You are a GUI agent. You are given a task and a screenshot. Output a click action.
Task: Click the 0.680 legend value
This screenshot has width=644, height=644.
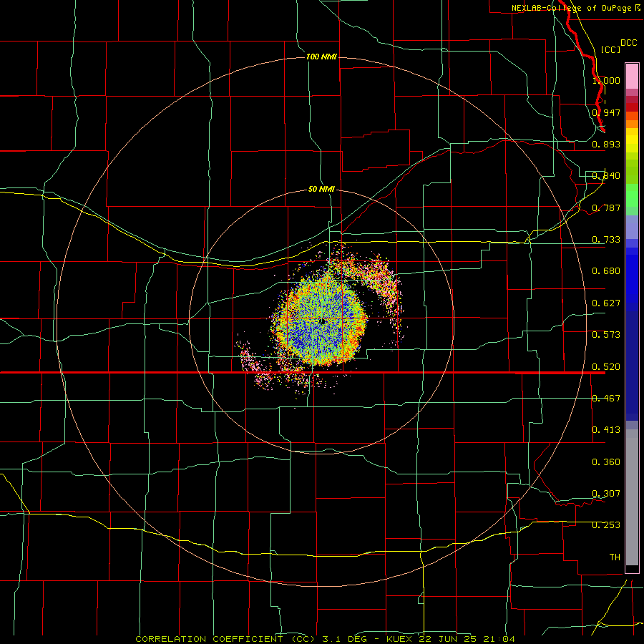(x=606, y=271)
